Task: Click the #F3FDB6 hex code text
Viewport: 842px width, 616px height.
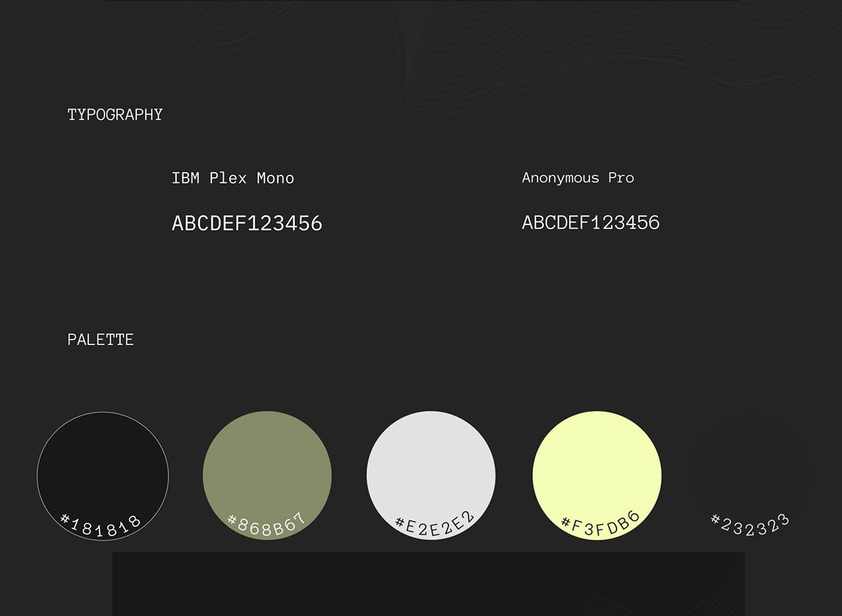Action: click(601, 525)
